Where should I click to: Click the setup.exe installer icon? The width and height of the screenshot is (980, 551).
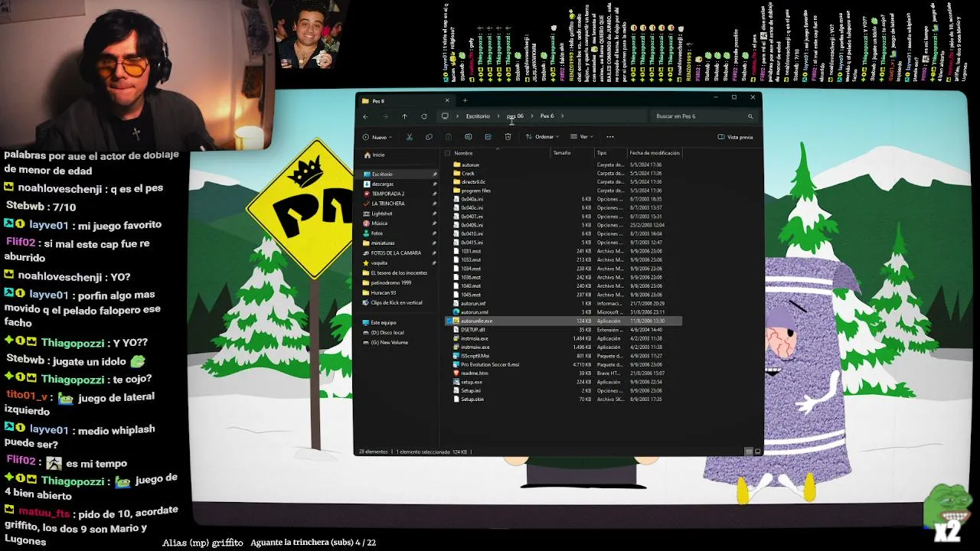[x=456, y=382]
